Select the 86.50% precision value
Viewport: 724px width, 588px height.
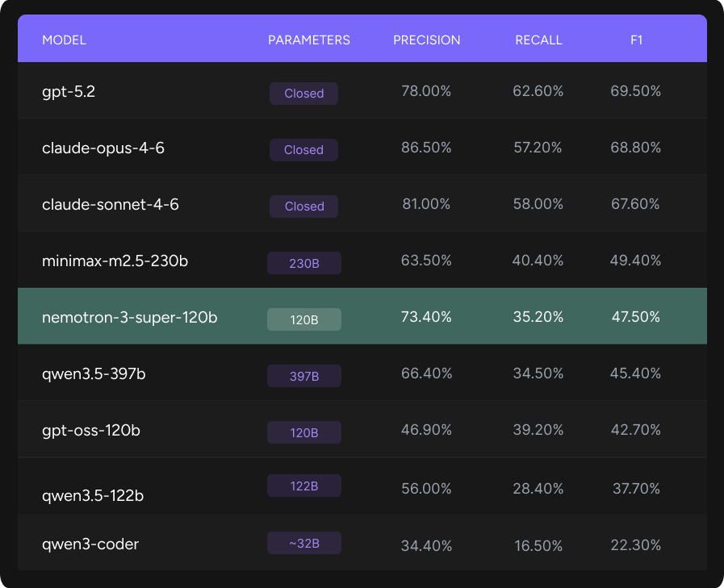pyautogui.click(x=426, y=148)
